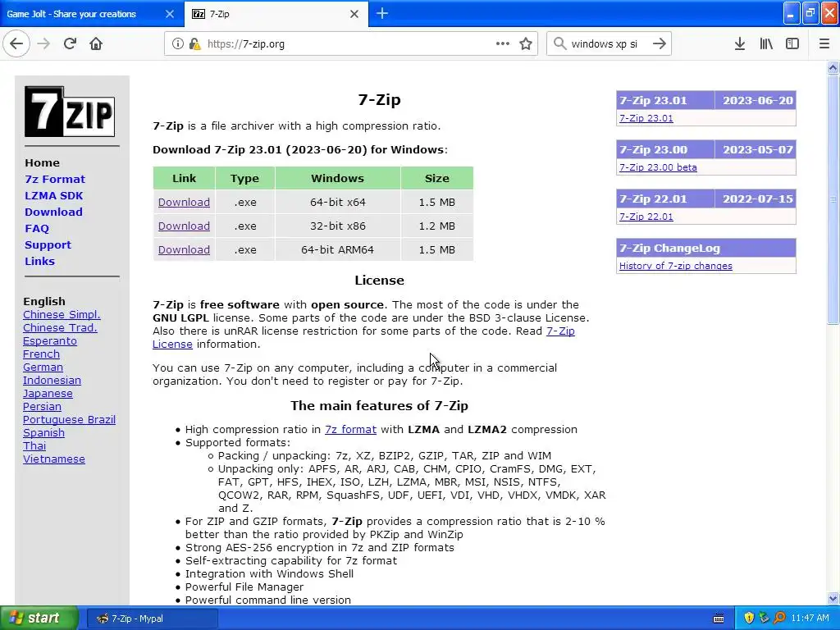Click the padlock security warning icon
840x630 pixels.
click(194, 44)
